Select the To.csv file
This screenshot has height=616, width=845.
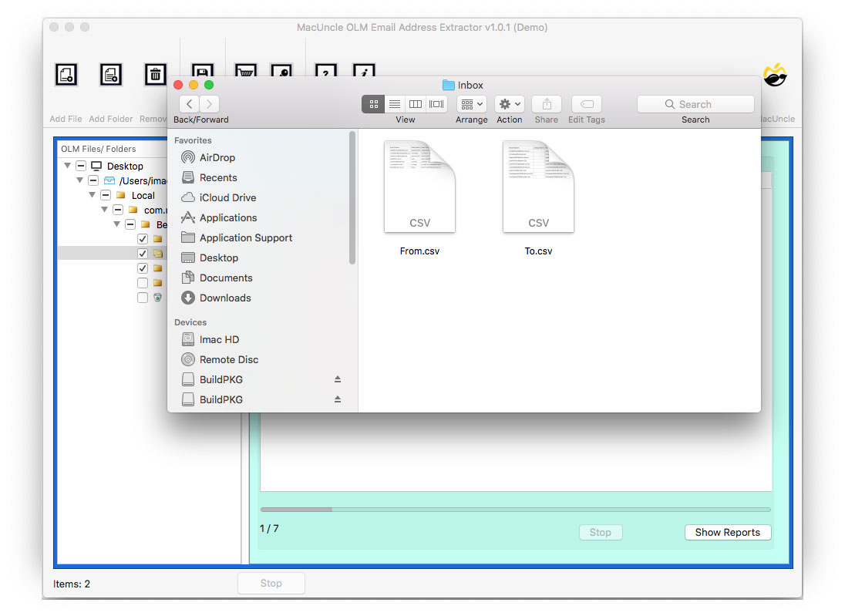coord(538,198)
